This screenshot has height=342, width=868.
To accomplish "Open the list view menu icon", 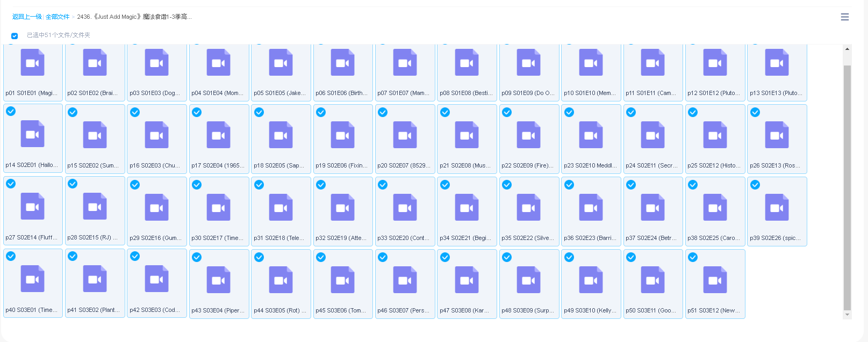I will 844,17.
